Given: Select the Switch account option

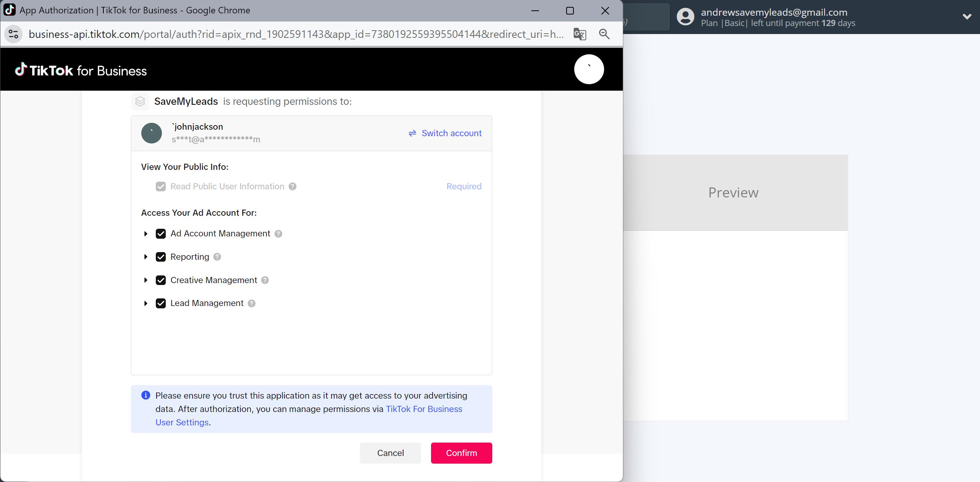Looking at the screenshot, I should tap(445, 133).
